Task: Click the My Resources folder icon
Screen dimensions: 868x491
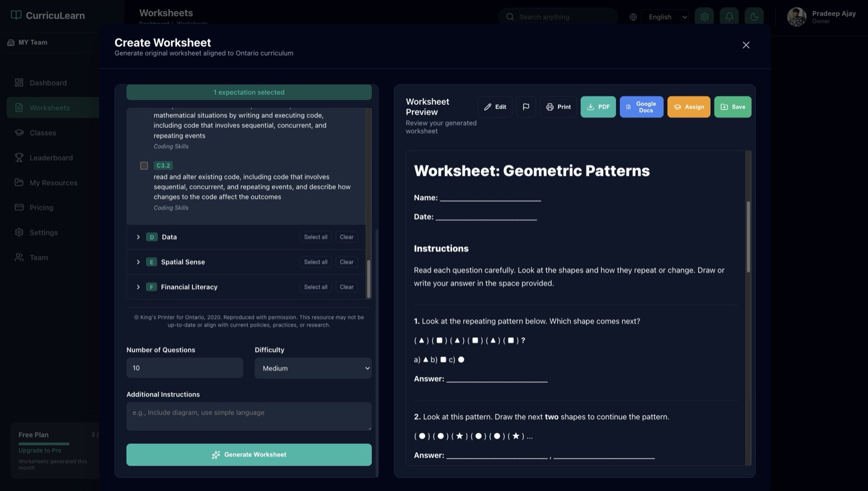Action: coord(19,182)
